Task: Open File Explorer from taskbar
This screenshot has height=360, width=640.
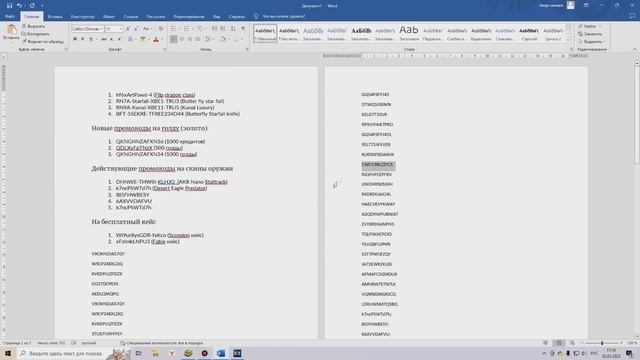Action: pyautogui.click(x=155, y=353)
